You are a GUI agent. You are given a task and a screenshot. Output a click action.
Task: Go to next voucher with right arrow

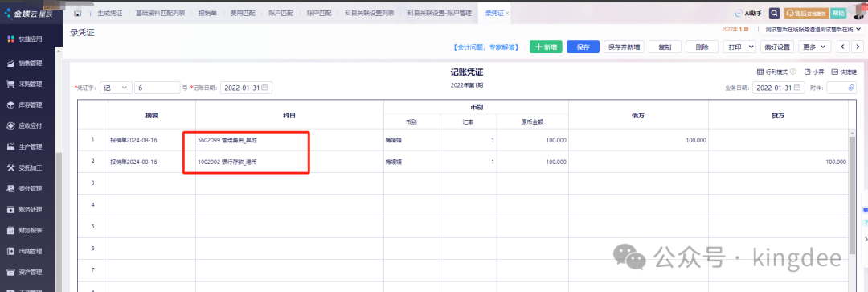[858, 47]
